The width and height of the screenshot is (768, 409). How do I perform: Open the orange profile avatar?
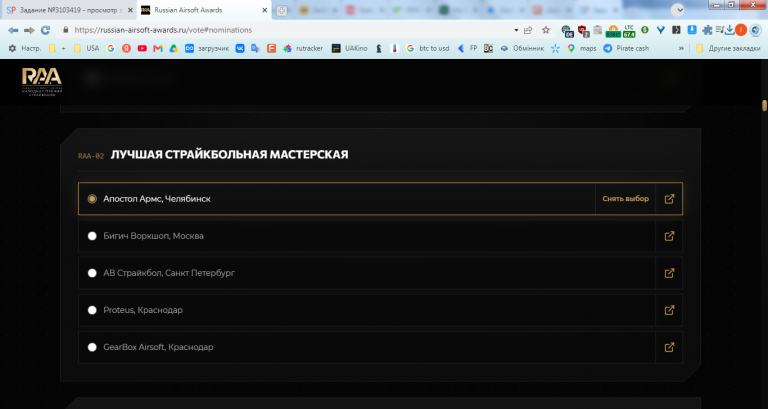tap(741, 30)
